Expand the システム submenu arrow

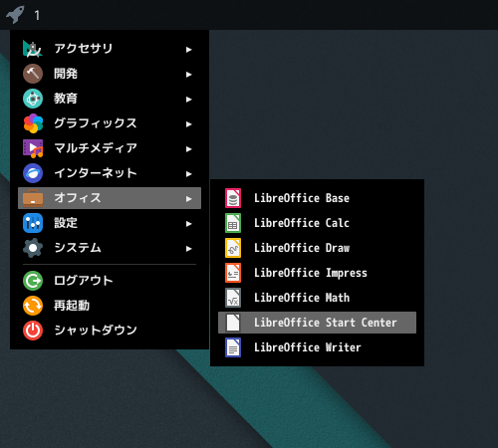tap(189, 249)
